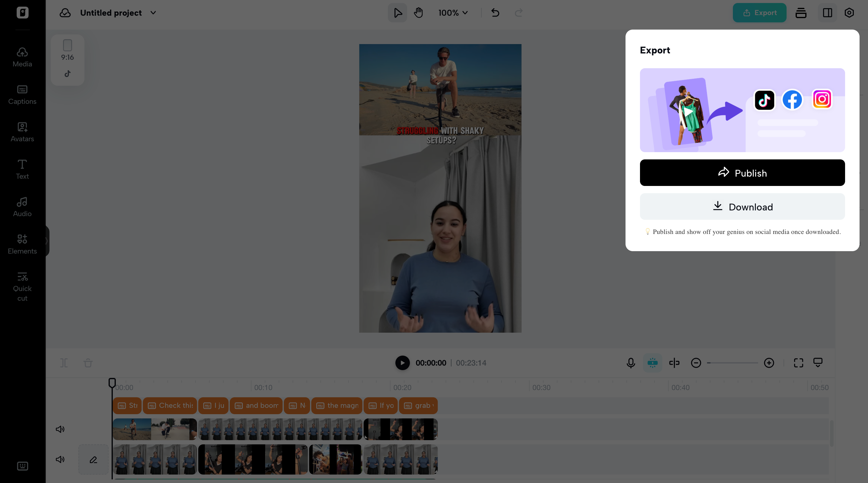Screen dimensions: 868x483
Task: Select the Text tool in the sidebar
Action: (22, 169)
